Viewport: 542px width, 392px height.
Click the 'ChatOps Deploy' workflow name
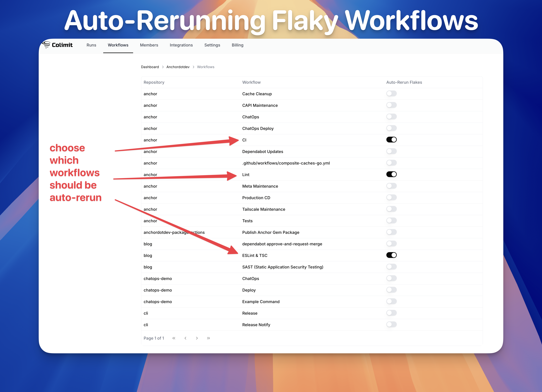click(258, 128)
